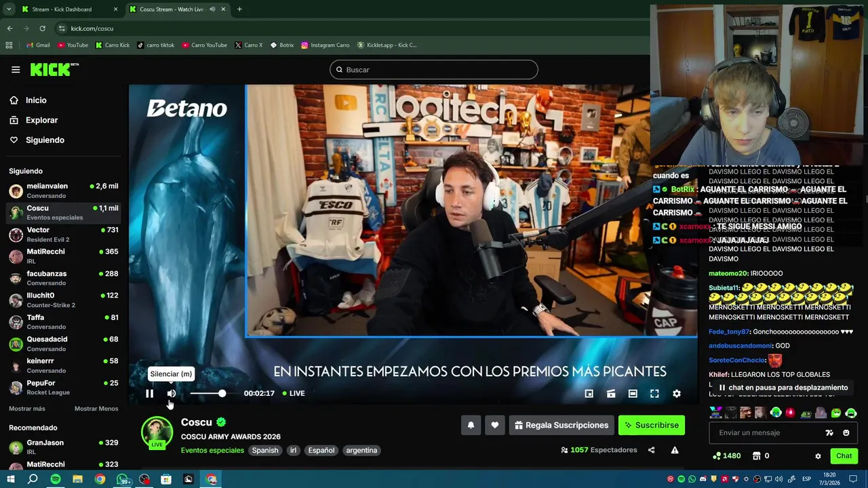Pause the live stream playback
Screen dimensions: 868x488
click(149, 393)
